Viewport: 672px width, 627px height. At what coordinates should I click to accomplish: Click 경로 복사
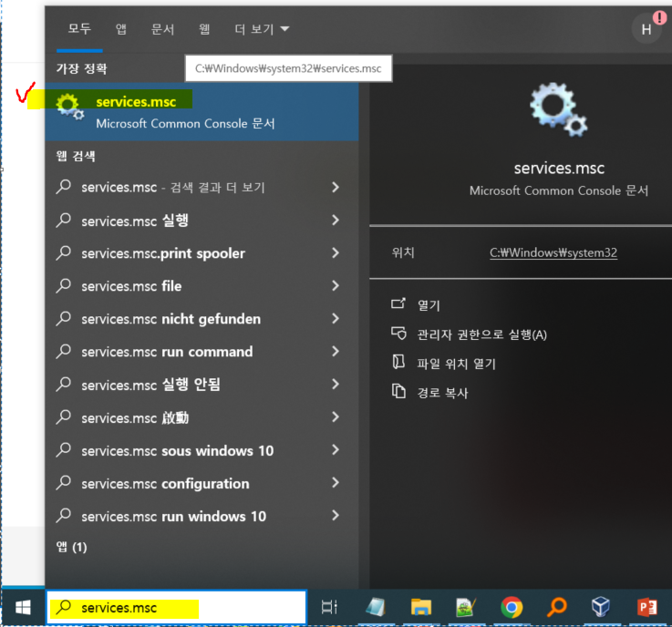[443, 392]
